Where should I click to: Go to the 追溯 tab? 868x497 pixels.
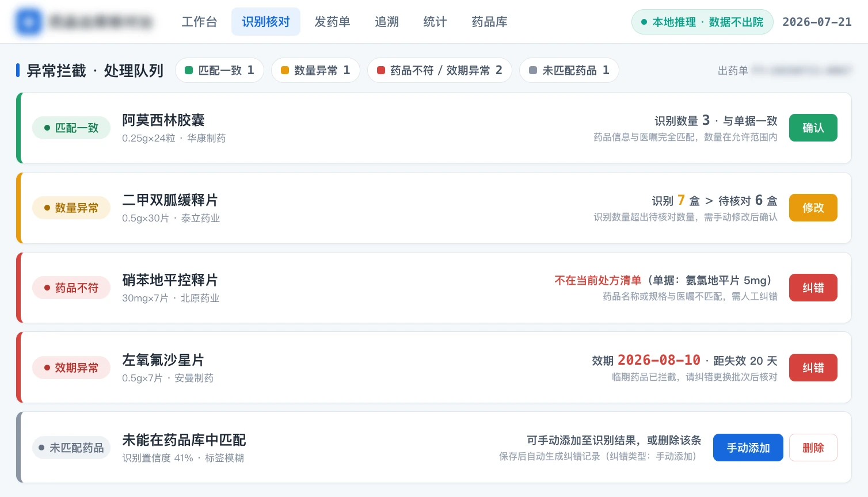point(387,22)
